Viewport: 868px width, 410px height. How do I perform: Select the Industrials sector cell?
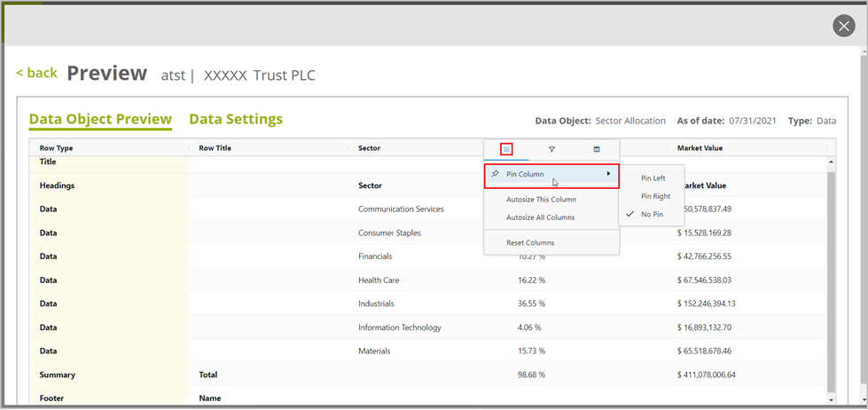click(x=376, y=304)
